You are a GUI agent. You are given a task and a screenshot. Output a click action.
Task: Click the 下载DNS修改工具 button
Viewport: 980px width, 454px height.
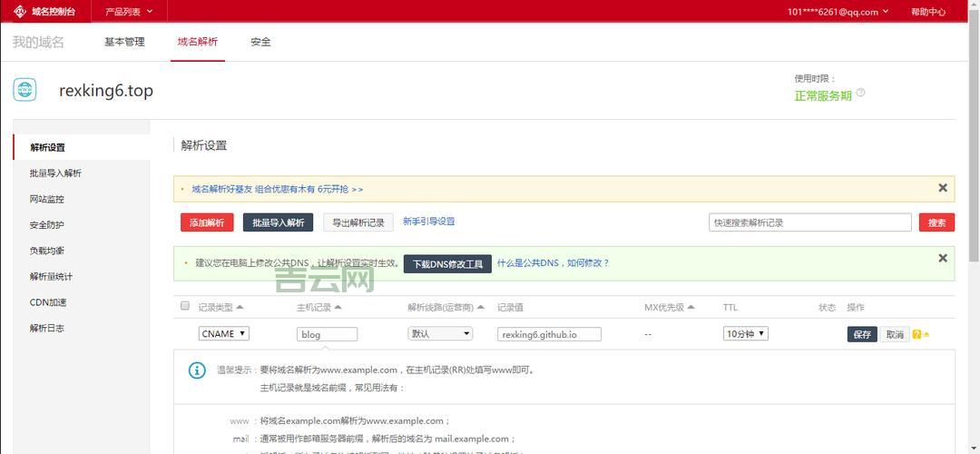447,264
